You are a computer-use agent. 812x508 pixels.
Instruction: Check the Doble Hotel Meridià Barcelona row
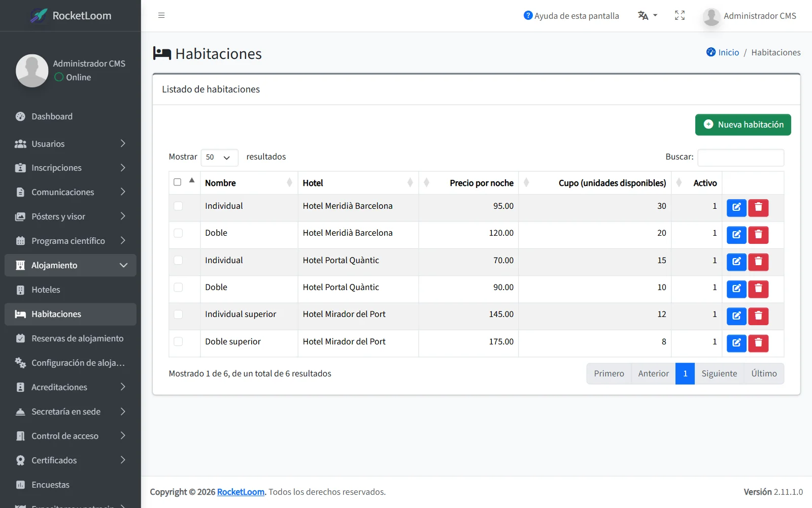point(178,233)
